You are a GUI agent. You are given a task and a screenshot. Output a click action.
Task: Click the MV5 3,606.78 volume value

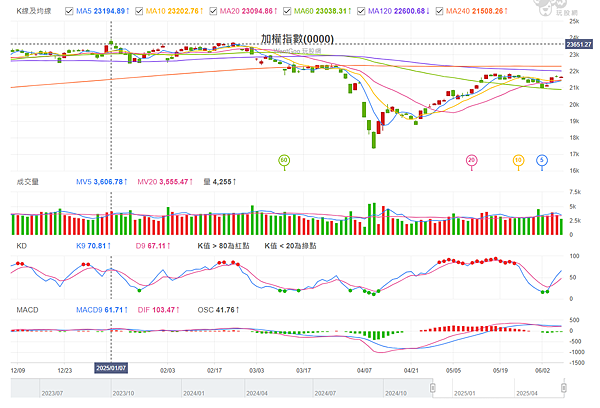click(101, 182)
